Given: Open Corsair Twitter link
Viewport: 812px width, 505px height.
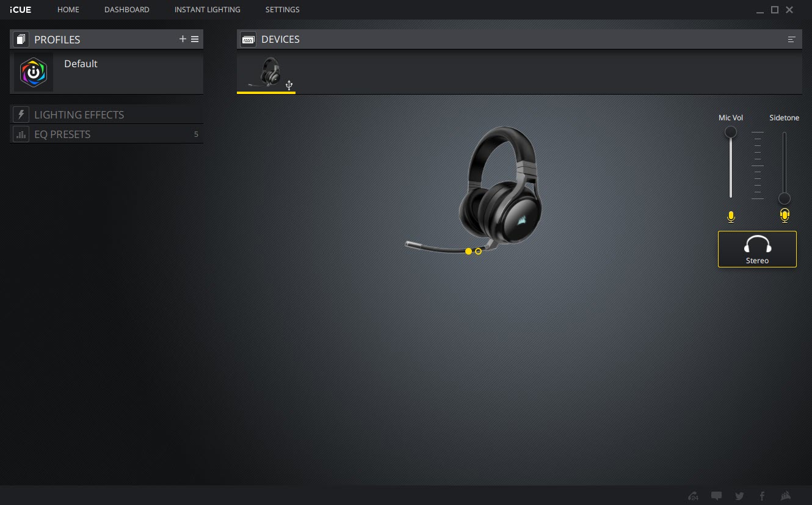Looking at the screenshot, I should pos(739,496).
